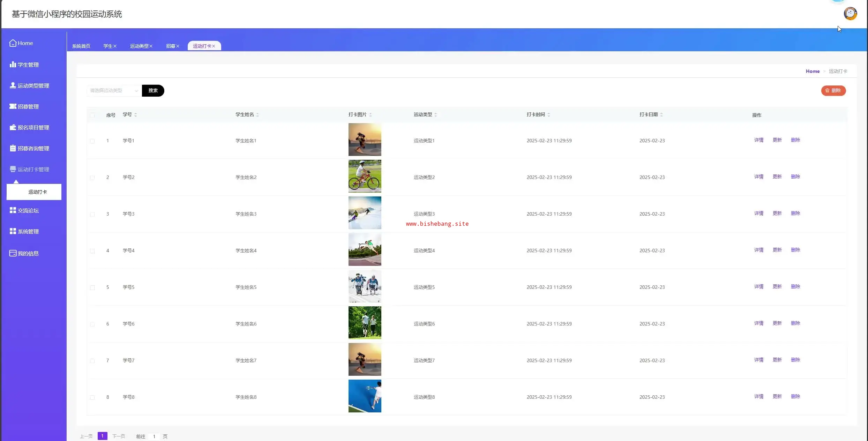Image resolution: width=868 pixels, height=441 pixels.
Task: Click the 交流论坛 grid icon
Action: coord(13,210)
